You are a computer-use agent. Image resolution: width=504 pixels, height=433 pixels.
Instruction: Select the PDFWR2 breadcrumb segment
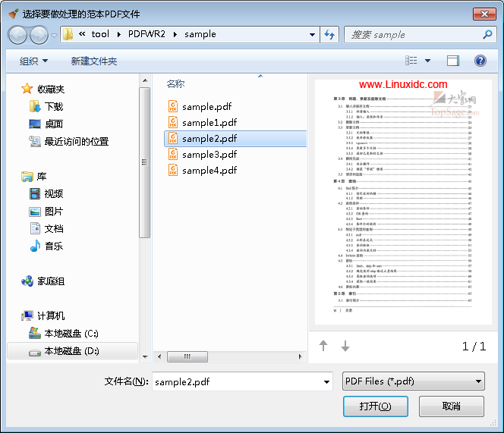146,34
